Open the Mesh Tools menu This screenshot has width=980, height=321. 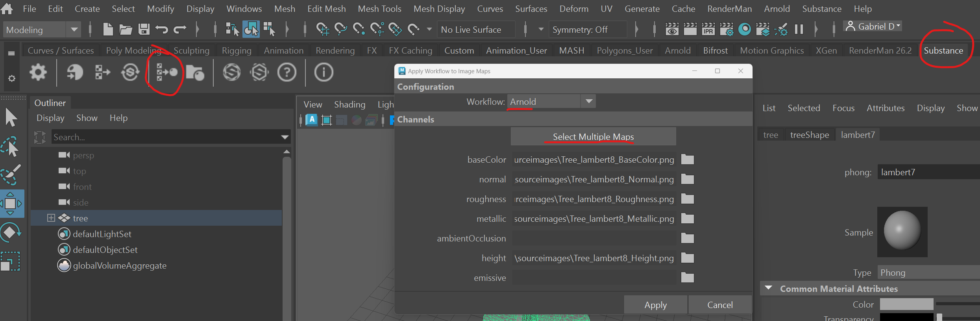tap(379, 9)
